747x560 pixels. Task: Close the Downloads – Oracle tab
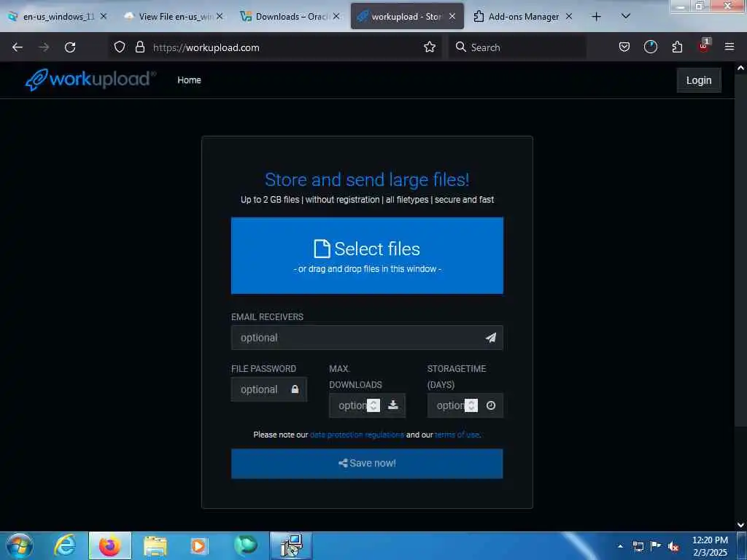click(x=336, y=17)
